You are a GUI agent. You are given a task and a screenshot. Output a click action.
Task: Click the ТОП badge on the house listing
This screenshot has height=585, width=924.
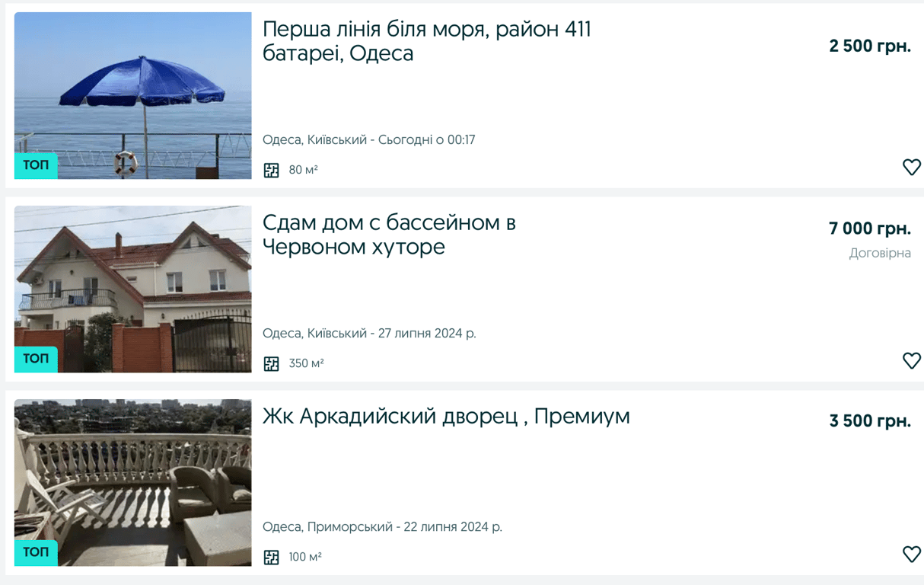pyautogui.click(x=36, y=359)
